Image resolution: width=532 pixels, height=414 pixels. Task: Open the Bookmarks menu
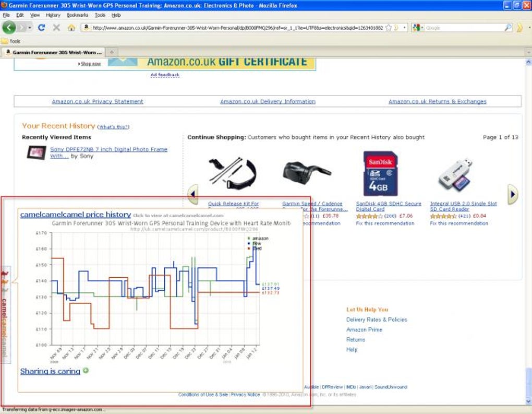click(77, 15)
